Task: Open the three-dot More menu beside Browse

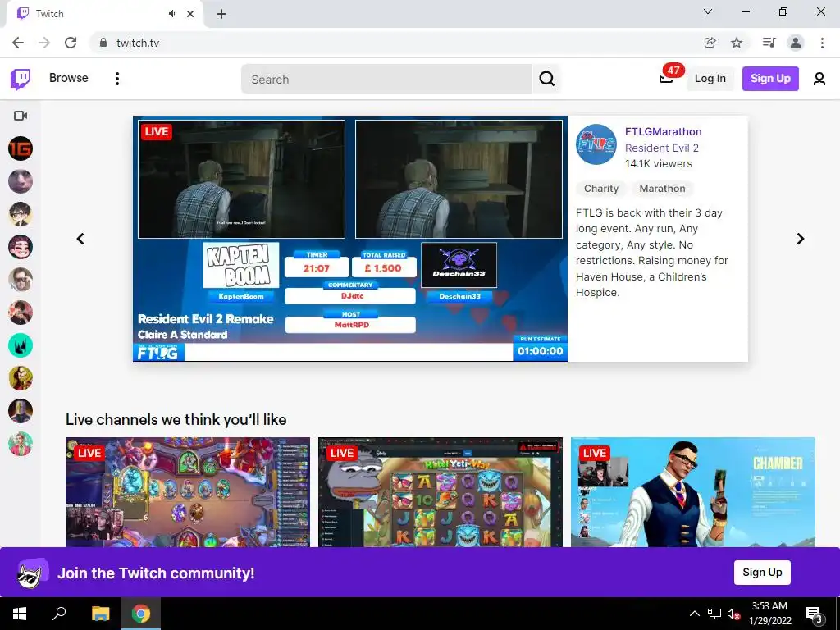Action: 116,79
